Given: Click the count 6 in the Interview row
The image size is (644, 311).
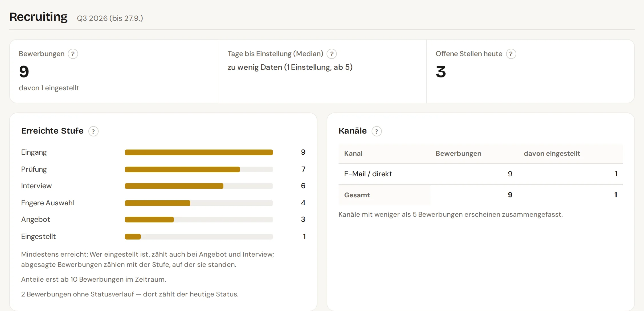Looking at the screenshot, I should pyautogui.click(x=303, y=186).
